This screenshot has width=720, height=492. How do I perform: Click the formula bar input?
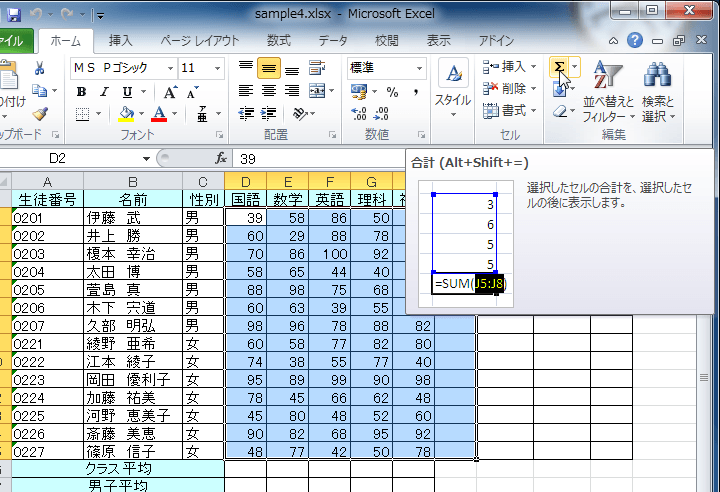[x=319, y=159]
